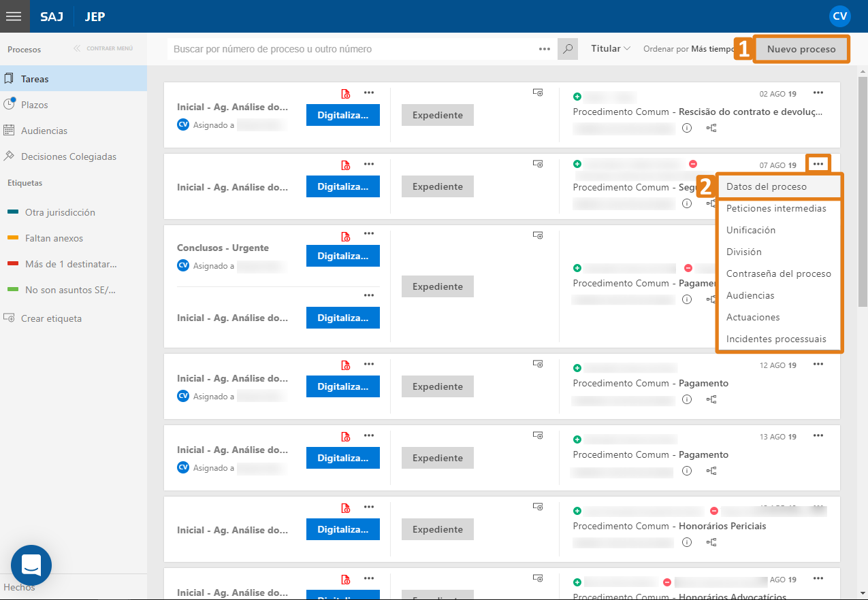The height and width of the screenshot is (600, 868).
Task: Select Datos del proceso from the menu
Action: coord(767,186)
